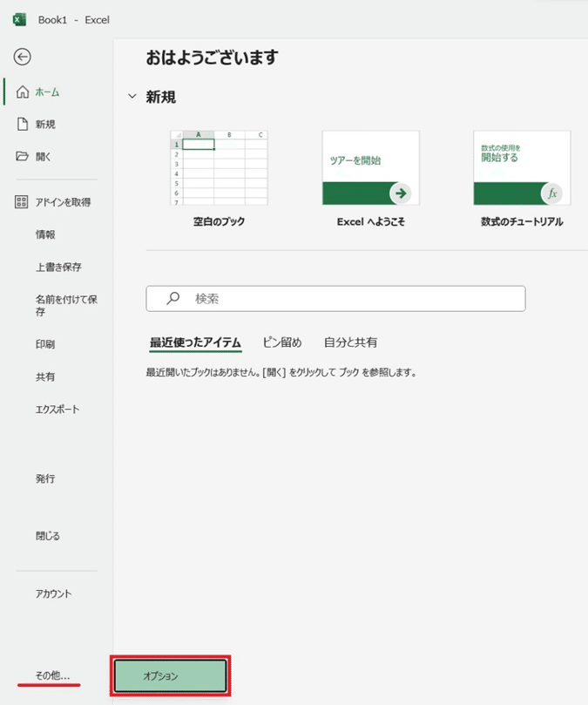Click the fx icon on formula tutorial card

point(551,193)
